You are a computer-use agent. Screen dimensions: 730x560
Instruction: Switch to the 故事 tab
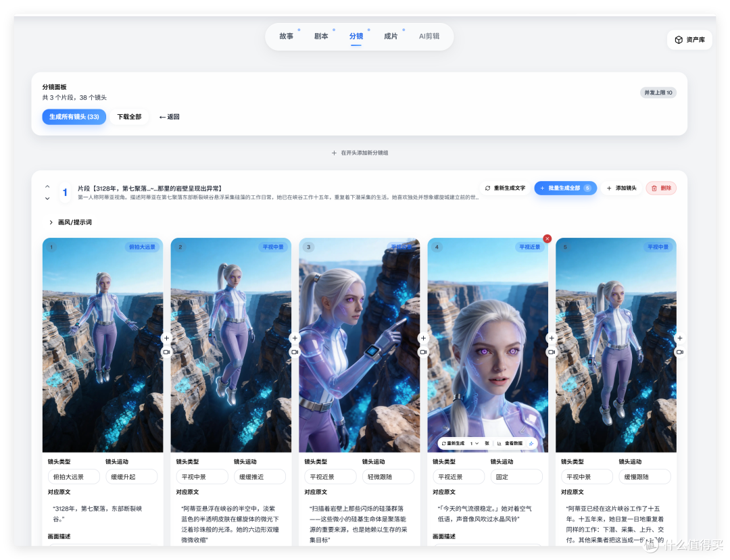pos(287,36)
